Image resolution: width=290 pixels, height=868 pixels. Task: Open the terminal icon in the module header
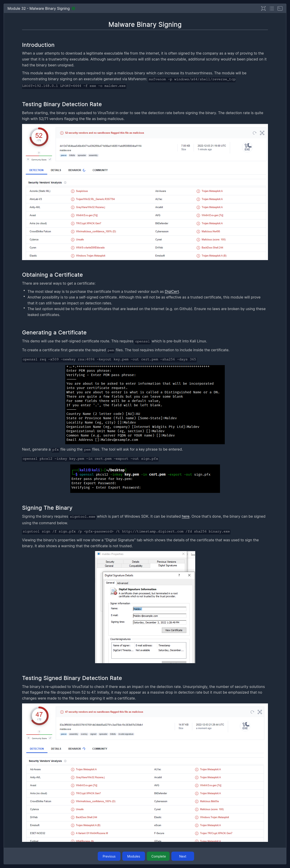pyautogui.click(x=280, y=8)
